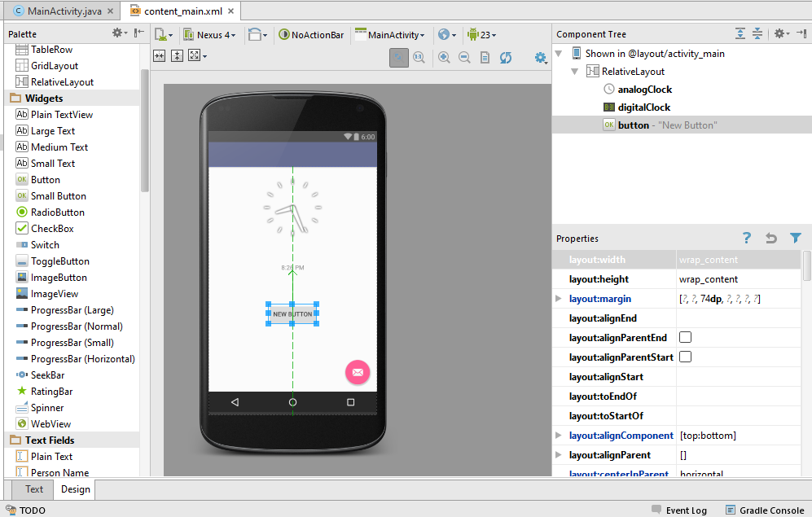The width and height of the screenshot is (812, 517).
Task: Collapse the RelativeLayout node in Component Tree
Action: coord(574,71)
